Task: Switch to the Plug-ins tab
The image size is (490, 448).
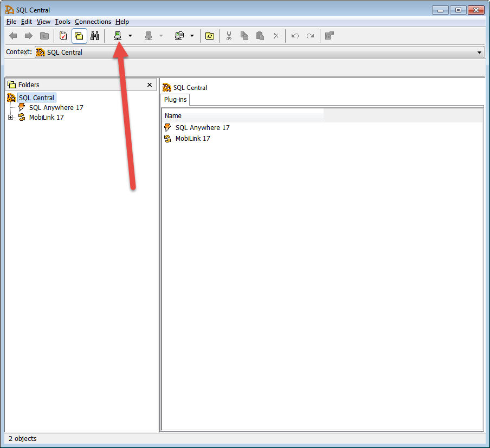Action: 175,100
